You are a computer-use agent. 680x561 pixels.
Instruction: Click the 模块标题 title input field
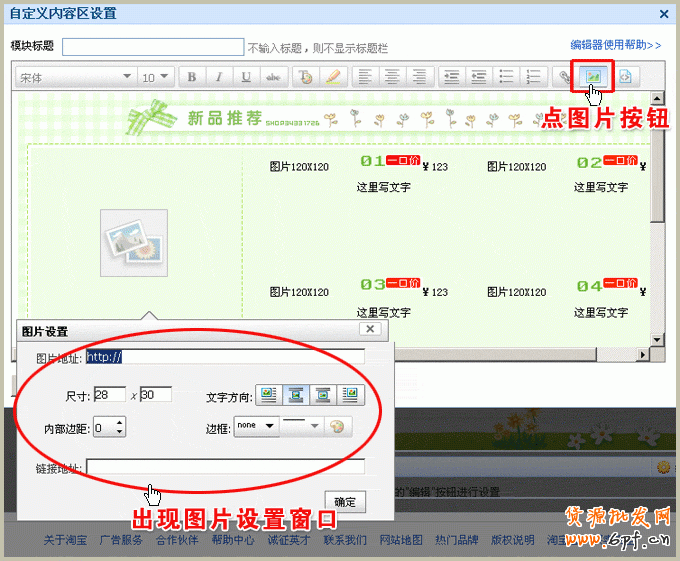[152, 47]
